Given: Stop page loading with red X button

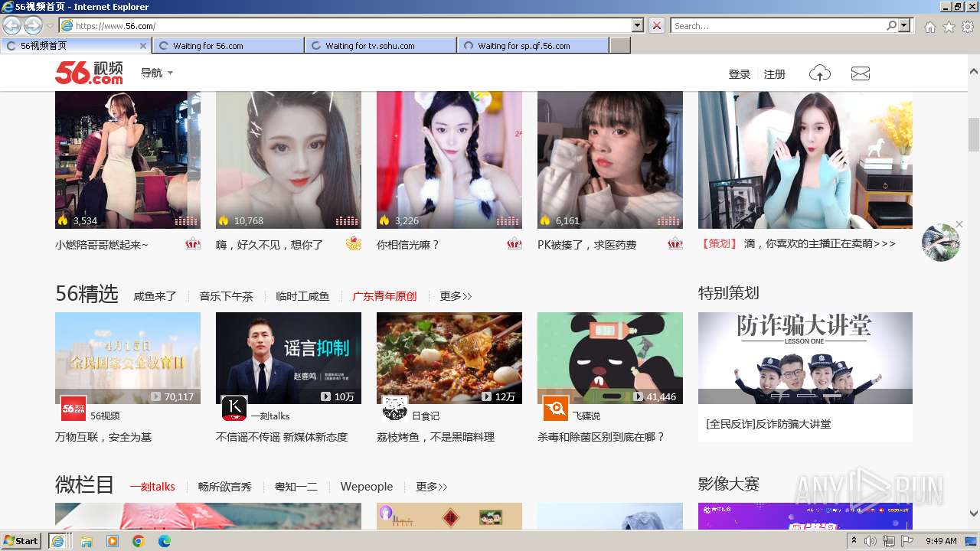Looking at the screenshot, I should tap(657, 25).
